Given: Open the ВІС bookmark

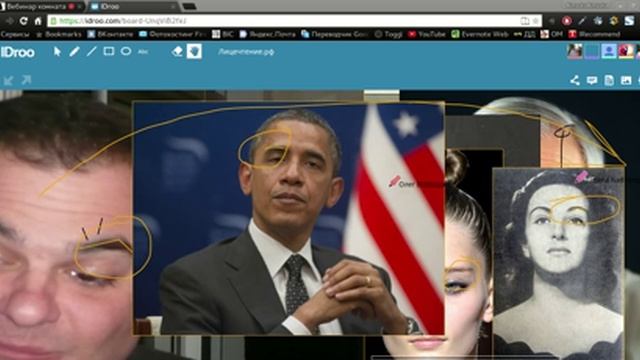Looking at the screenshot, I should (x=223, y=34).
